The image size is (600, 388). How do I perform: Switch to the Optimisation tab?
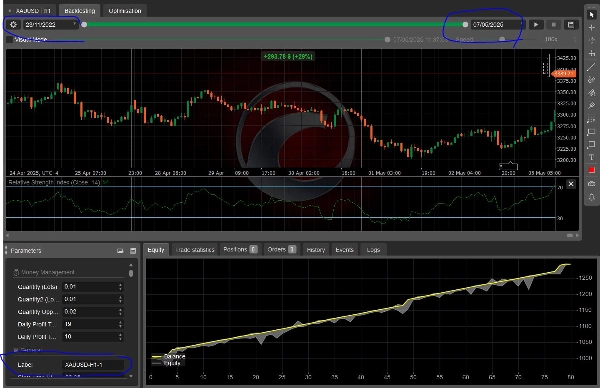point(125,11)
